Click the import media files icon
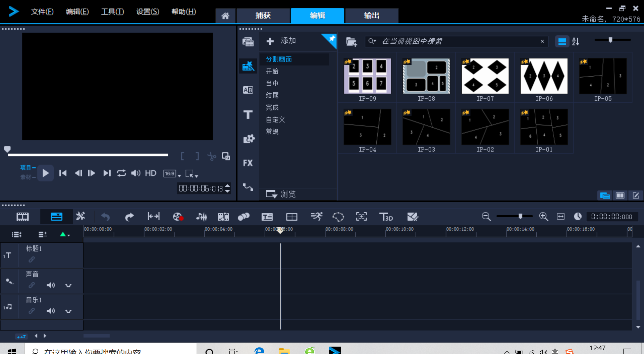 351,42
